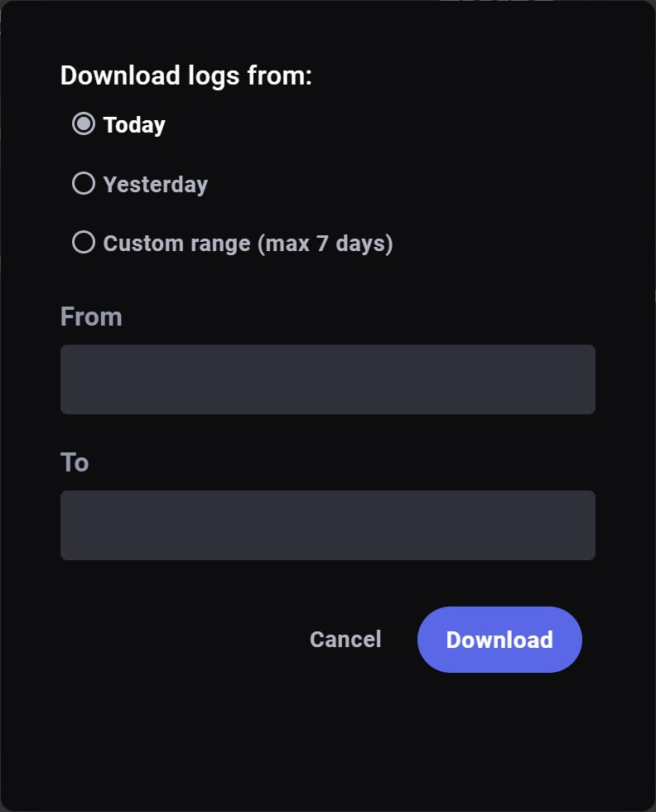Pick yesterday's logs via its radio circle

coord(84,183)
